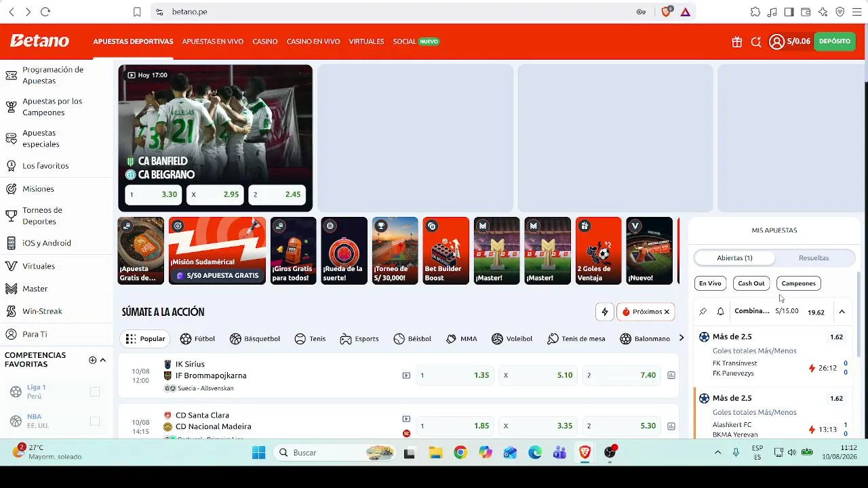The width and height of the screenshot is (868, 488).
Task: Open Microsoft Edge from the taskbar
Action: (534, 453)
